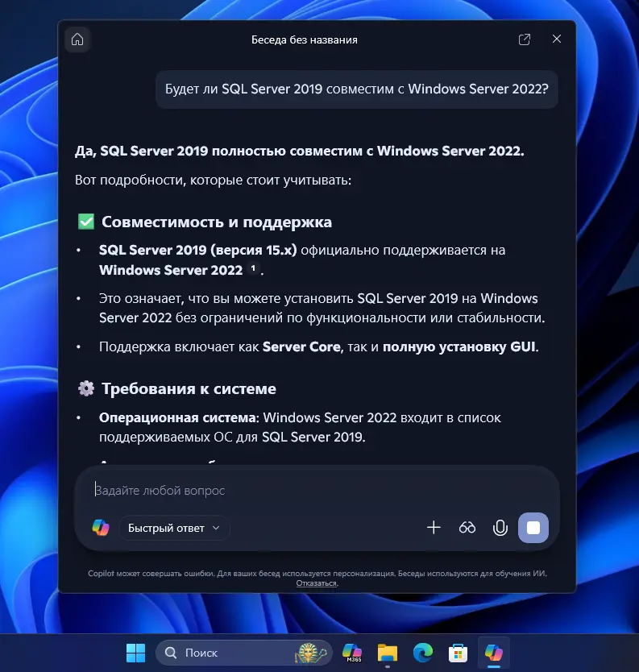Select the user question message bubble
The width and height of the screenshot is (639, 672).
(356, 89)
